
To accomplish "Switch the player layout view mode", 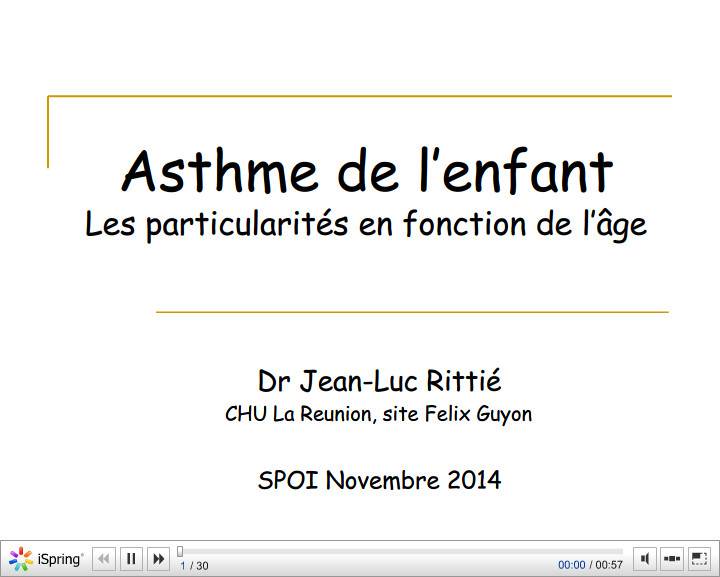I will 672,559.
